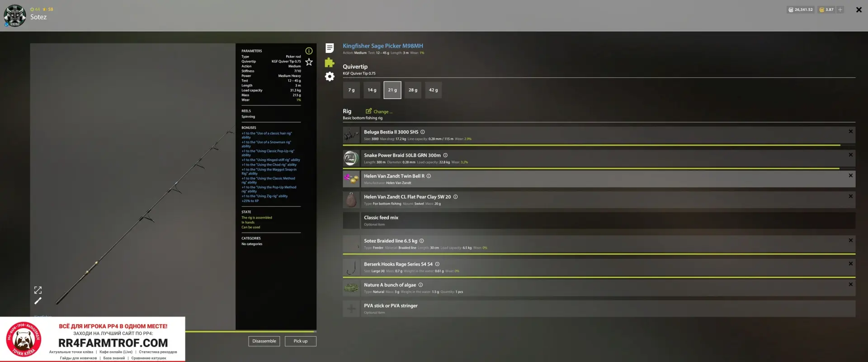Mark the rod as favorite with the star

[x=309, y=62]
